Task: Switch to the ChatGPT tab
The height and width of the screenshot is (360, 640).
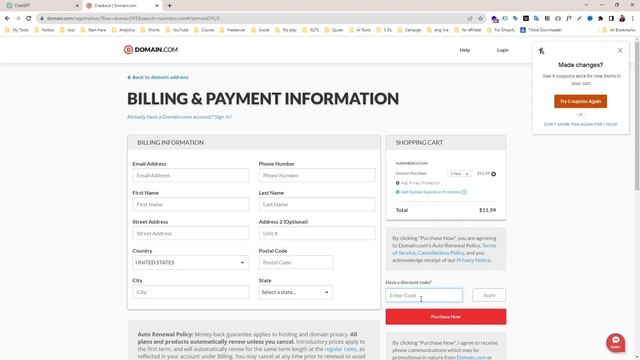Action: coord(41,6)
